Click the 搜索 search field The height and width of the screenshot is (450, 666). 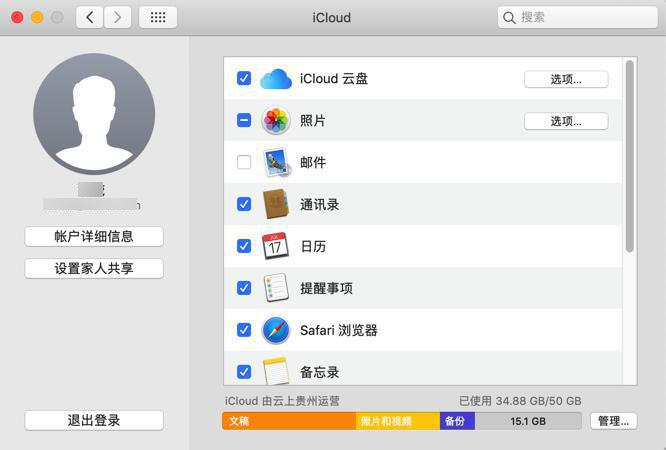(578, 17)
